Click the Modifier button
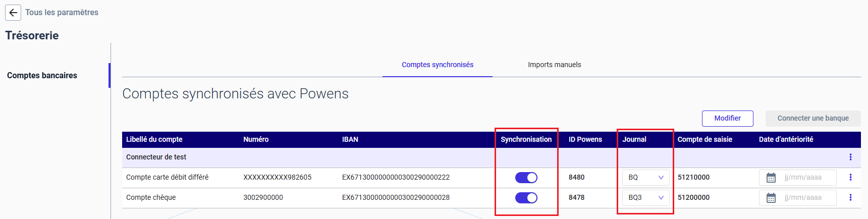This screenshot has width=868, height=219. point(728,119)
